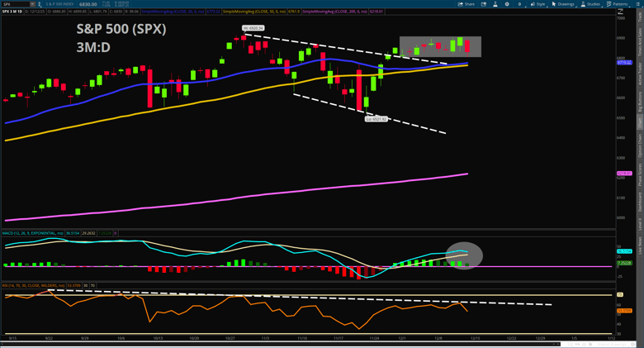Click the 6773.22 SMA value box
This screenshot has width=644, height=348.
[x=213, y=12]
